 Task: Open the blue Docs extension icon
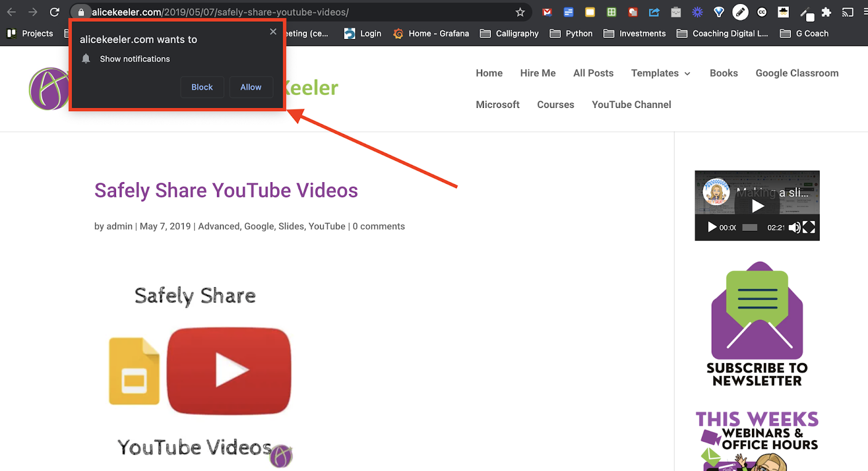pyautogui.click(x=569, y=12)
